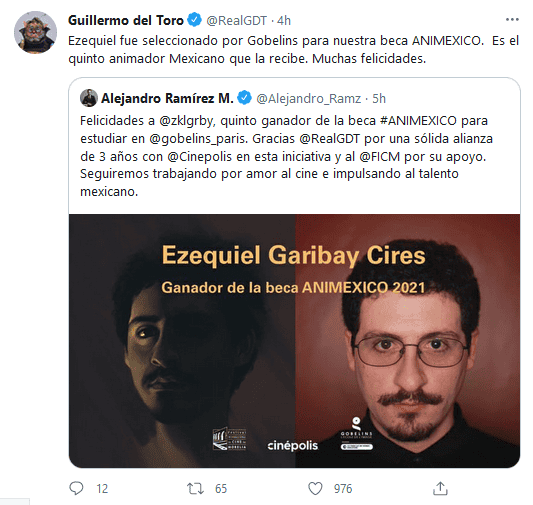
Task: Click the 12 replies count
Action: [x=102, y=489]
